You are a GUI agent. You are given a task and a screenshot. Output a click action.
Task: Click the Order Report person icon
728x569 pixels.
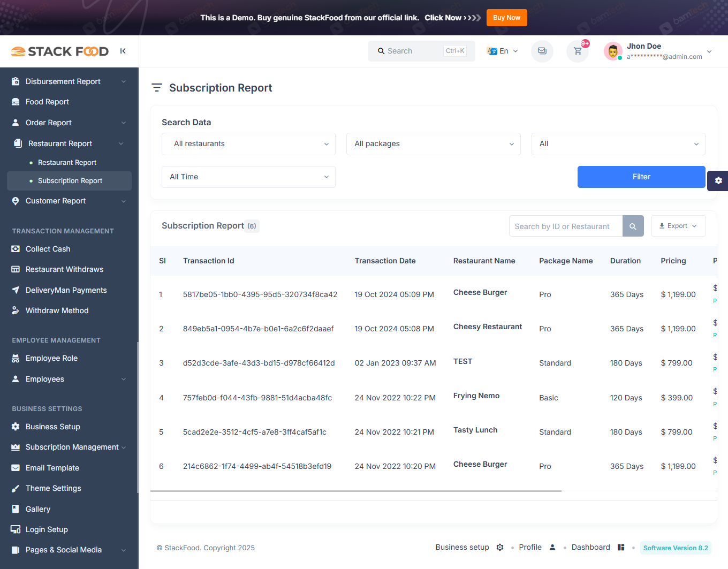16,123
